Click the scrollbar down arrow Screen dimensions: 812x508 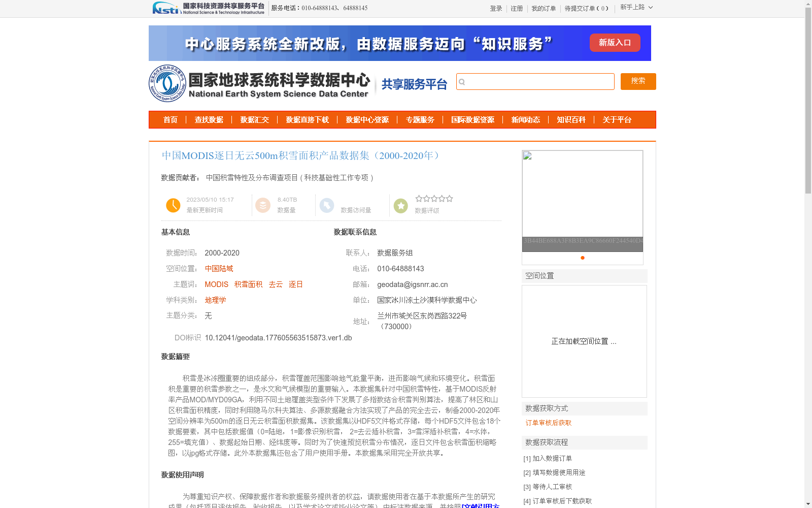tap(808, 504)
